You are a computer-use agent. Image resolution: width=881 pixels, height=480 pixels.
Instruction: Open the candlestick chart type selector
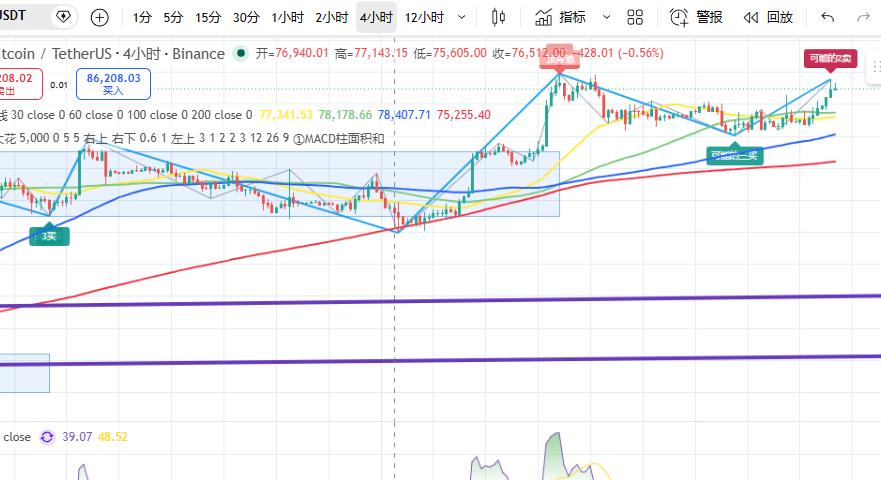pyautogui.click(x=498, y=18)
